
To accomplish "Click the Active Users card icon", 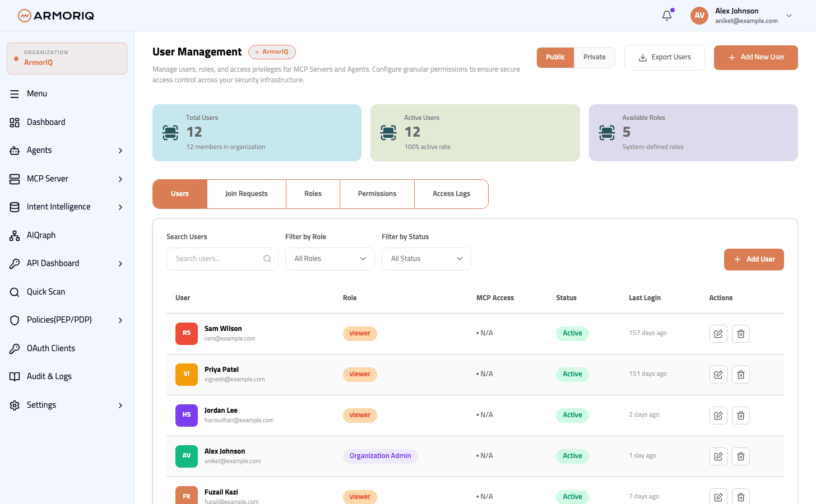I will click(388, 133).
